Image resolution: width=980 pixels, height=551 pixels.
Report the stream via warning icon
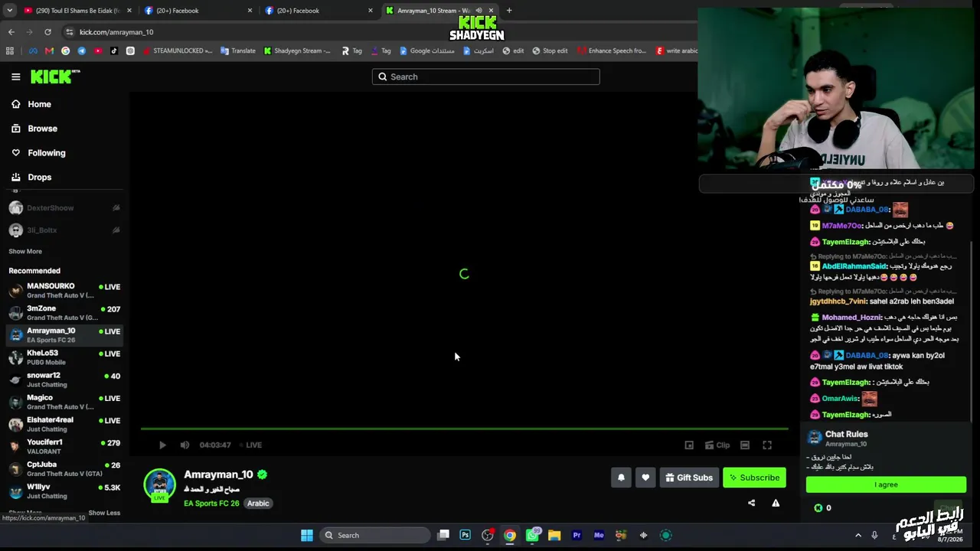776,503
